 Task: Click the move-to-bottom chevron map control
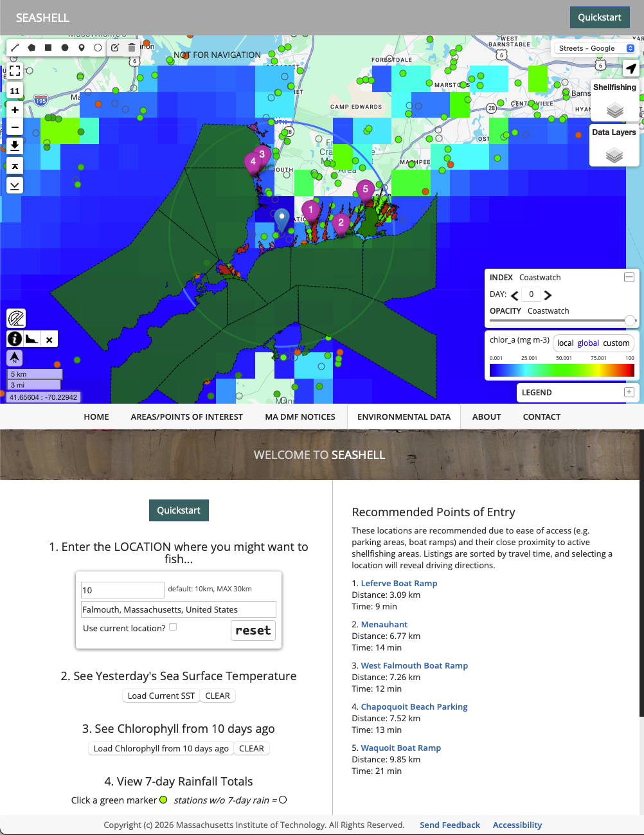(x=15, y=185)
